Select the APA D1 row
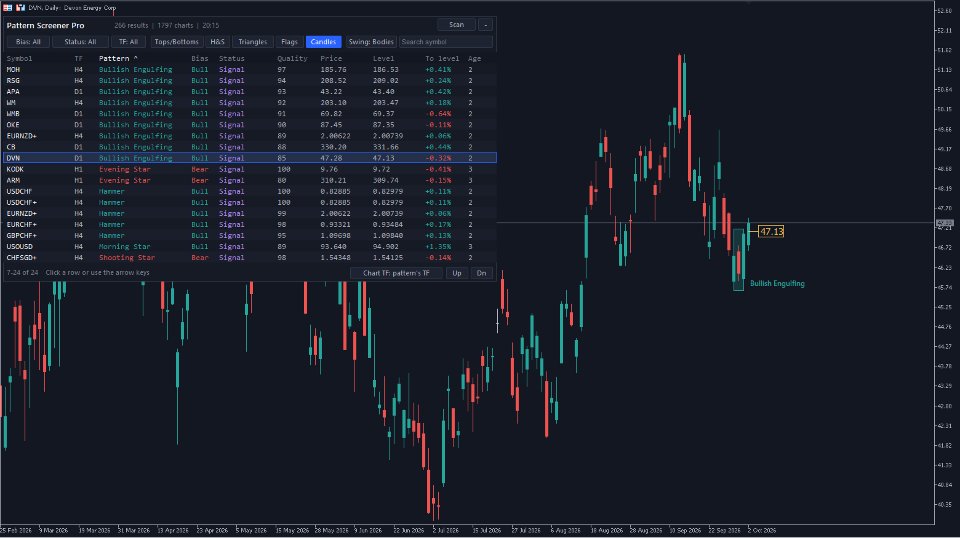This screenshot has width=960, height=538. (x=250, y=92)
